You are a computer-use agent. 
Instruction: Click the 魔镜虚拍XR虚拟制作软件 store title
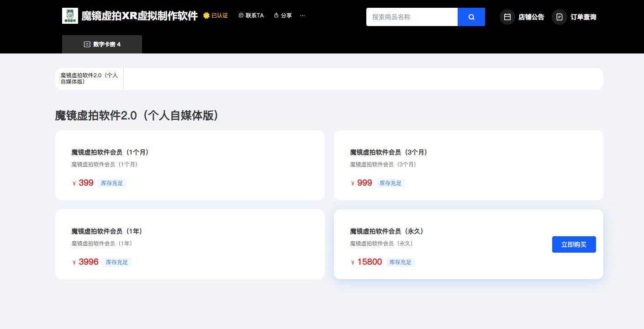138,15
